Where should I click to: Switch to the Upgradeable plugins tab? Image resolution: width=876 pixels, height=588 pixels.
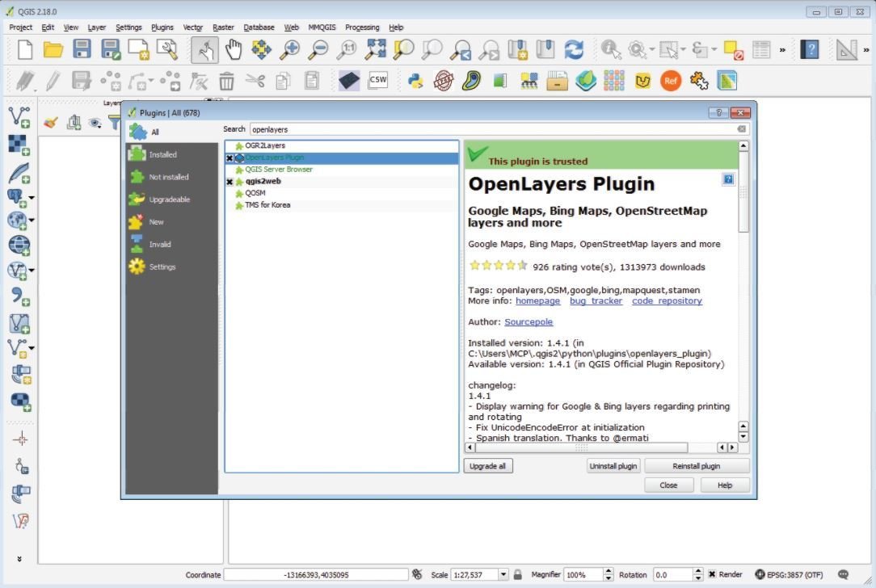point(171,199)
